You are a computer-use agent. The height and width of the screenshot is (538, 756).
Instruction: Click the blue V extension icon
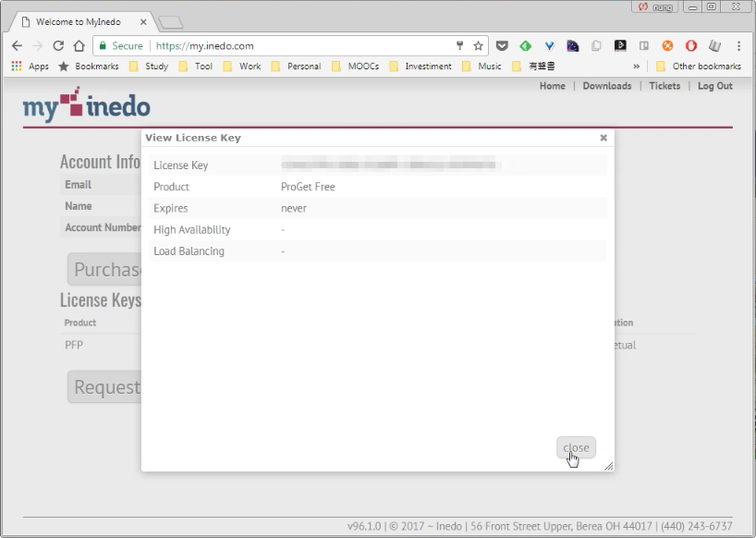(549, 46)
